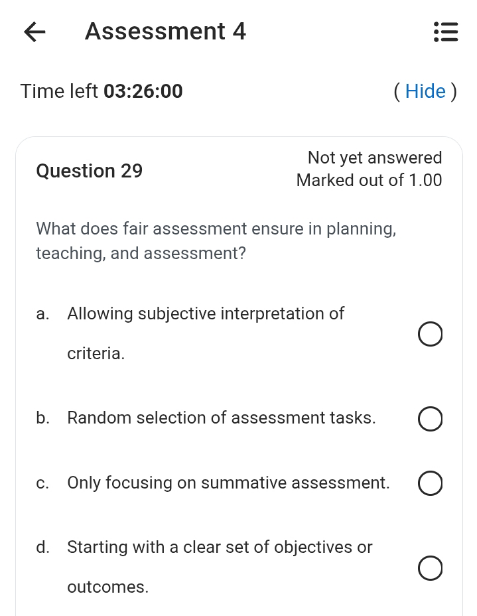This screenshot has height=616, width=477.
Task: Click the 'Not yet answered' status text
Action: coord(375,158)
